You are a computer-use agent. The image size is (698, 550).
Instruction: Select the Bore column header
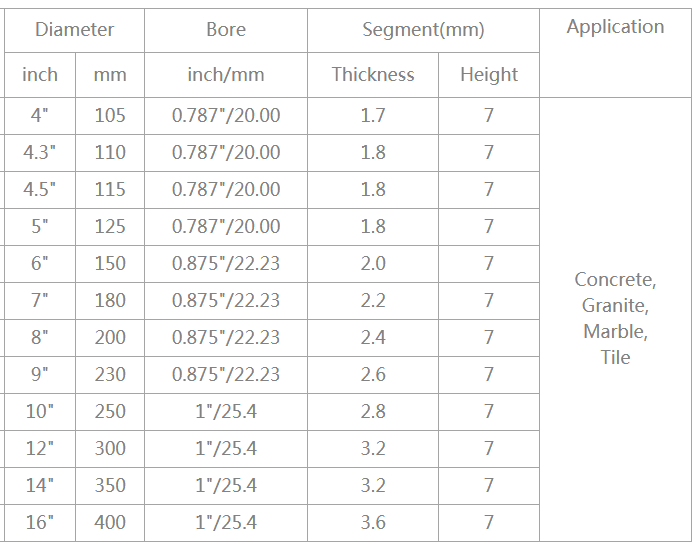pos(226,30)
